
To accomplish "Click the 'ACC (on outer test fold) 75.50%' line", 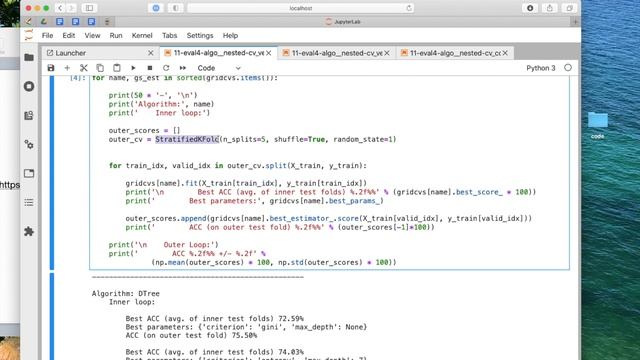I will (x=191, y=336).
